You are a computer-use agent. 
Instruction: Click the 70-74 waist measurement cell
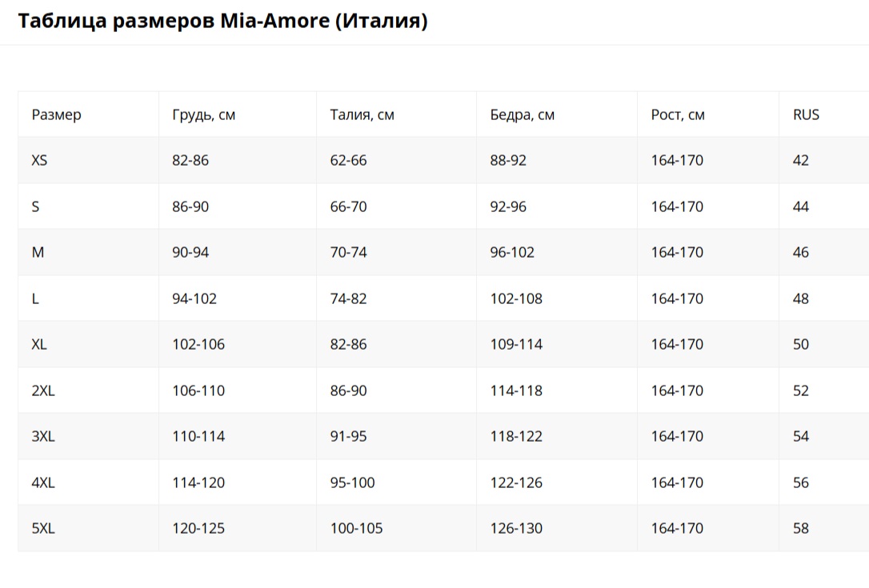[348, 252]
